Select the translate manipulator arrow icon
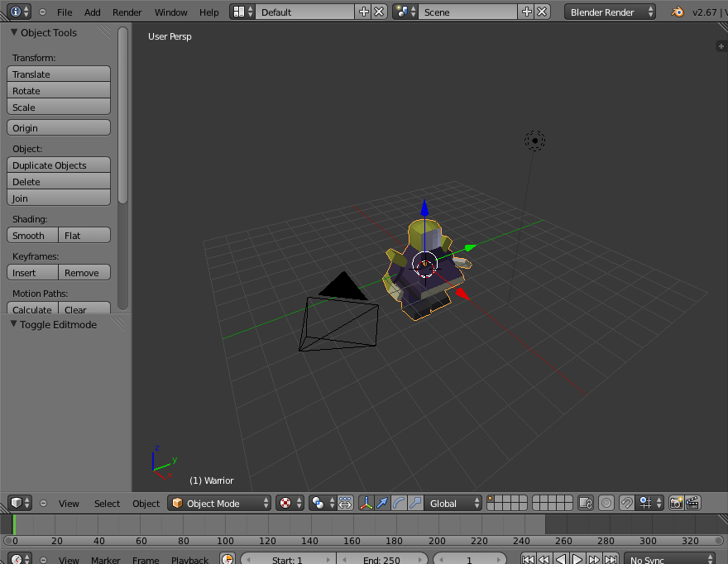The height and width of the screenshot is (564, 728). pyautogui.click(x=381, y=503)
